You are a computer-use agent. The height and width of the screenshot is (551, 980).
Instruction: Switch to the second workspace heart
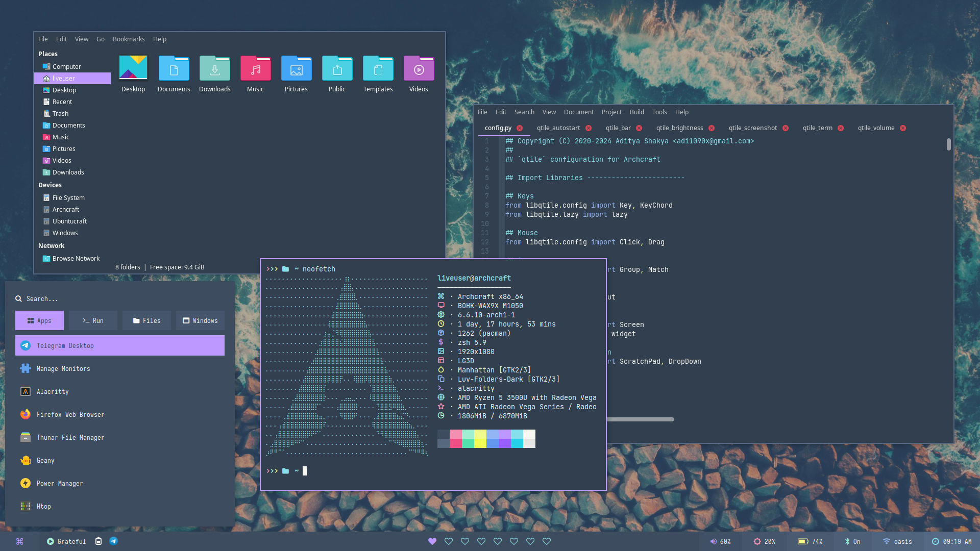[x=449, y=542]
